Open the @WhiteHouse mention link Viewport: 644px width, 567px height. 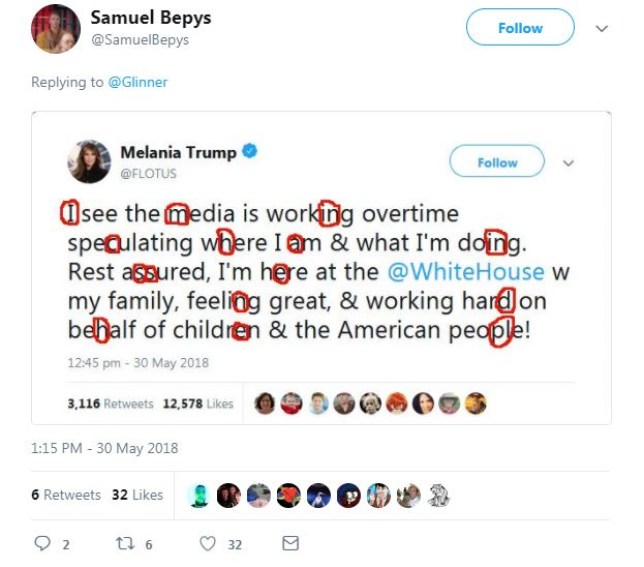(466, 271)
